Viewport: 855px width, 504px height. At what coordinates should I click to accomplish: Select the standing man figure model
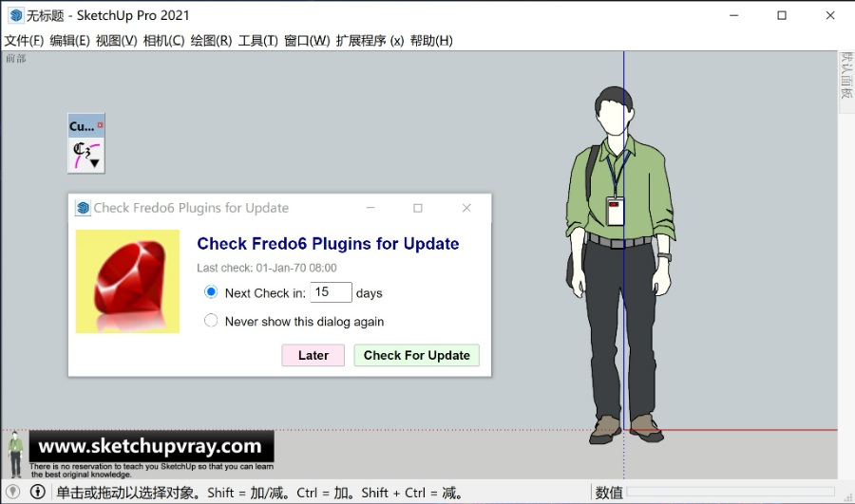click(619, 266)
